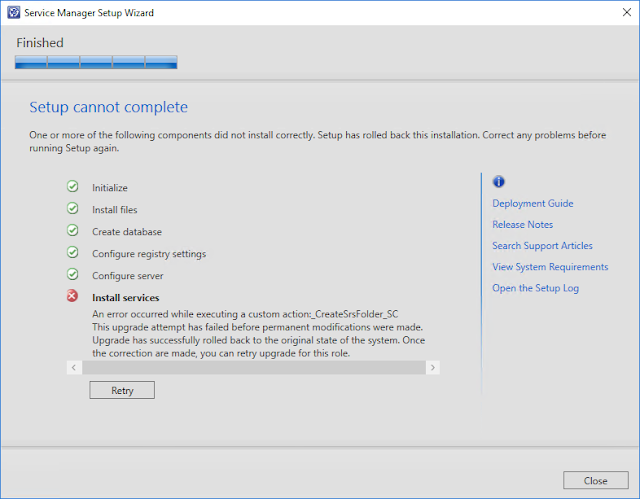Click the 'Configure server' step label
The image size is (640, 499).
click(x=128, y=276)
